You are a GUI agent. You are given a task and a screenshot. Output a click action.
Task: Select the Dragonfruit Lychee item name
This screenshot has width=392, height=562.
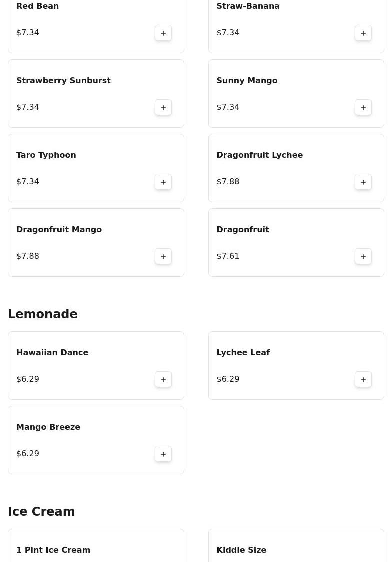[260, 155]
